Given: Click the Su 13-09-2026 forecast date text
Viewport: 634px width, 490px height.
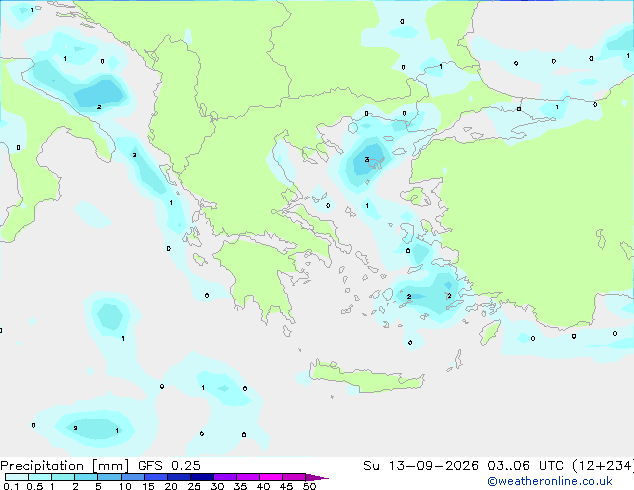Looking at the screenshot, I should point(421,466).
